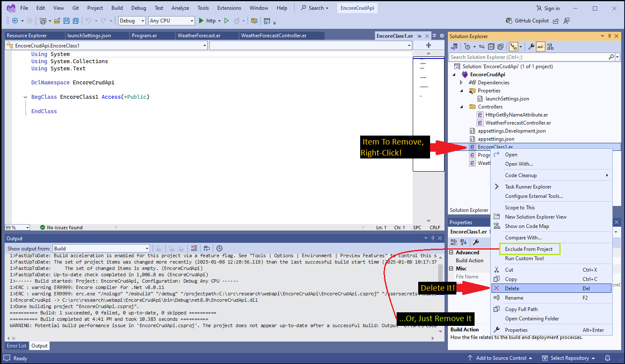Collapse All in Solution Explorer toolbar

click(491, 47)
